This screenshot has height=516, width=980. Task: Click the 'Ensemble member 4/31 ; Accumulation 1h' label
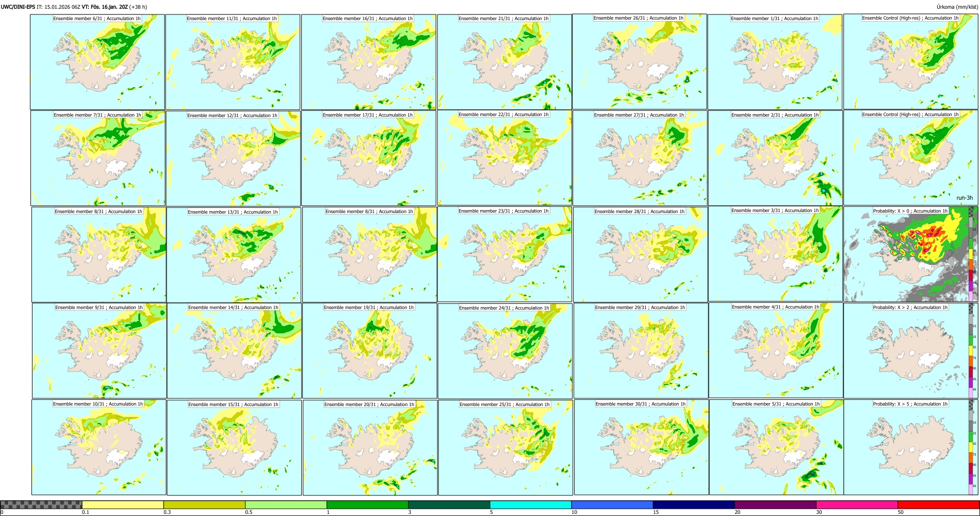click(x=775, y=307)
